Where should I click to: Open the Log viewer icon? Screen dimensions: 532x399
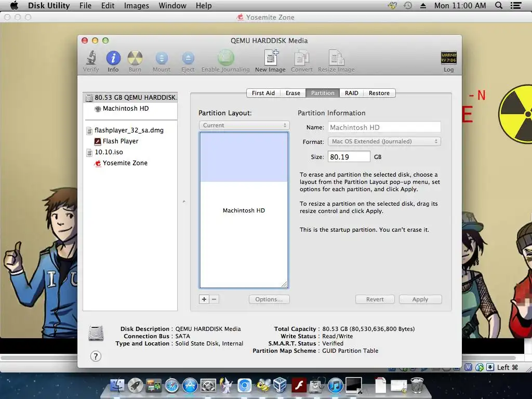tap(448, 61)
